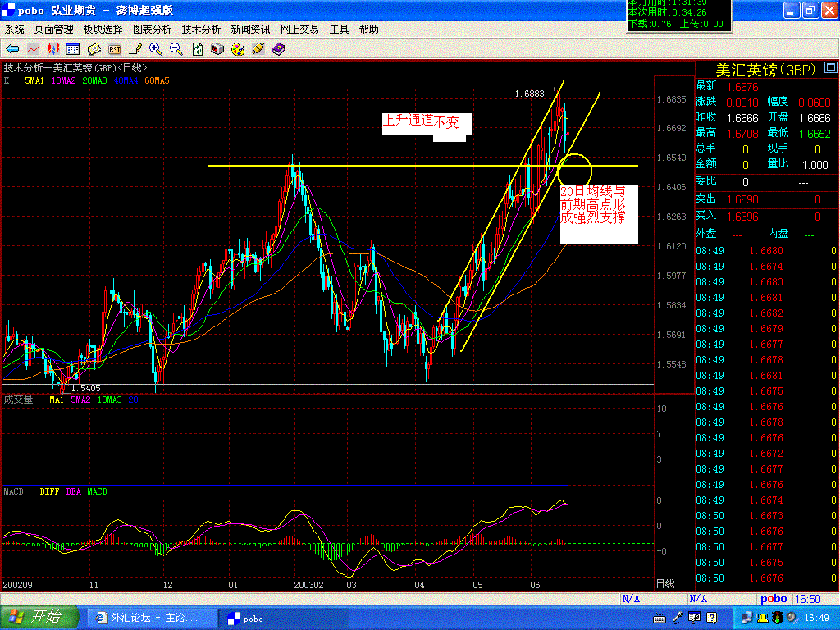Click the 20MA3 moving average label
The width and height of the screenshot is (840, 630).
[95, 81]
